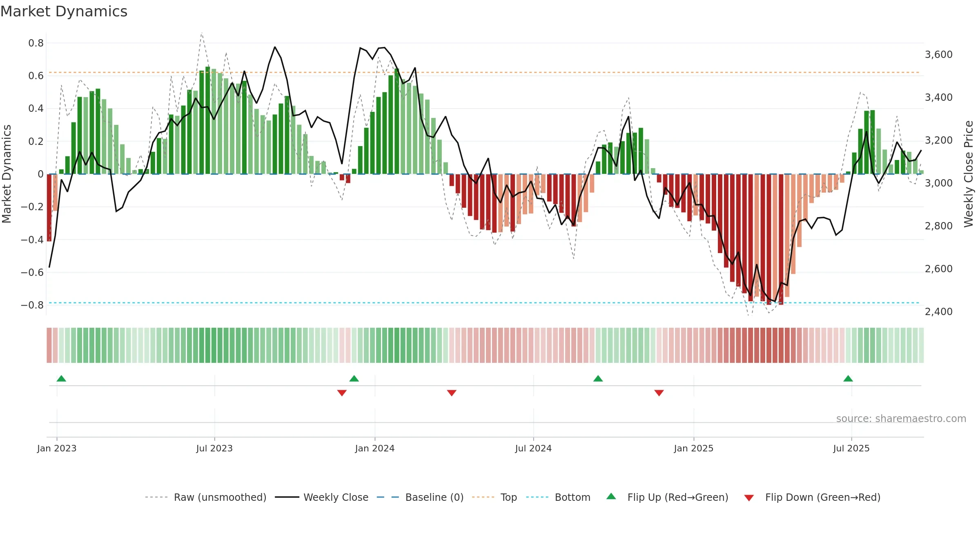Select the Flip Up marker near Jul 2025
This screenshot has width=980, height=551.
[848, 378]
